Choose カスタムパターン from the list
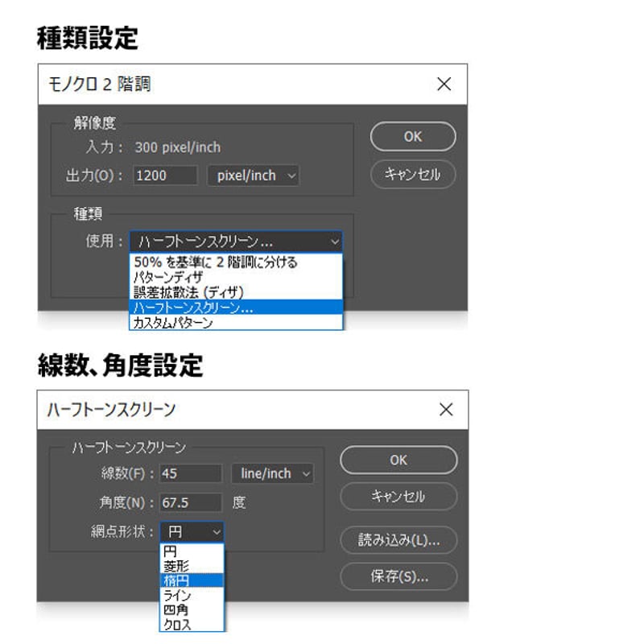 [236, 323]
